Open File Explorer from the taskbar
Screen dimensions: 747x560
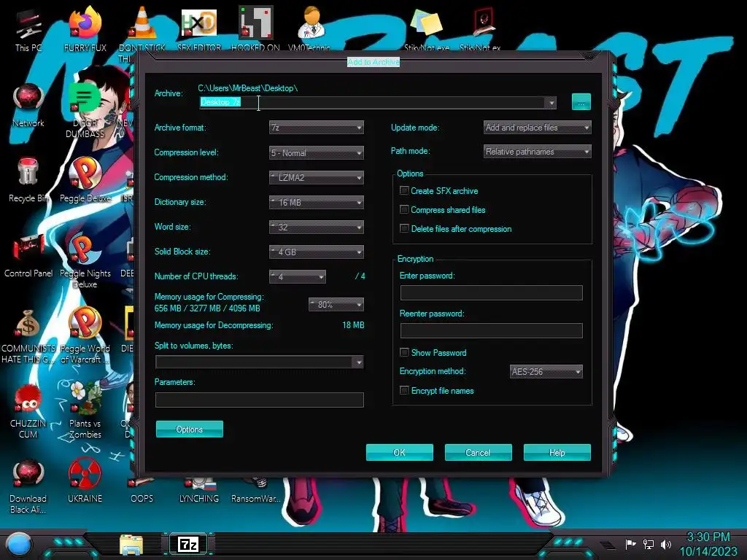click(131, 545)
